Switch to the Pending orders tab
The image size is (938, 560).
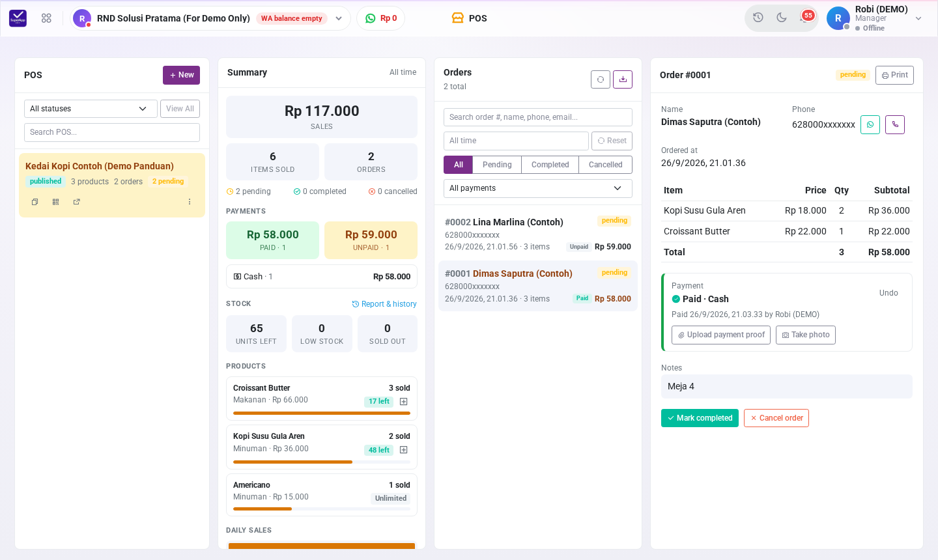click(497, 165)
